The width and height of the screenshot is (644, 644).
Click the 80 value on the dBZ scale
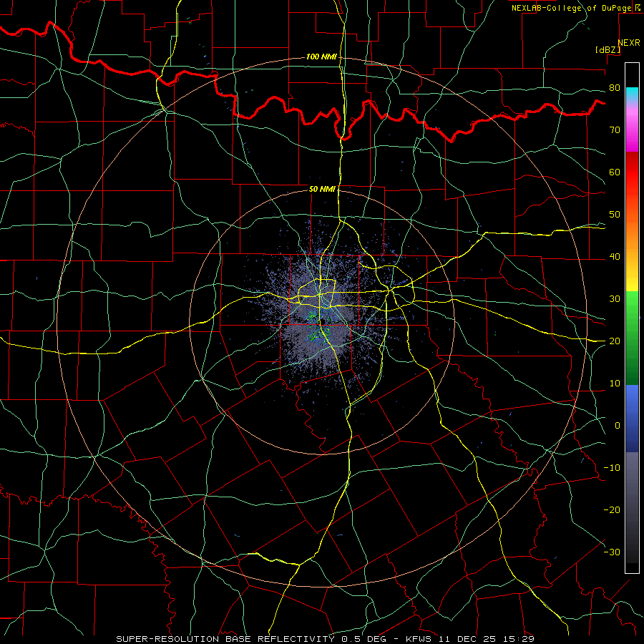pos(615,88)
